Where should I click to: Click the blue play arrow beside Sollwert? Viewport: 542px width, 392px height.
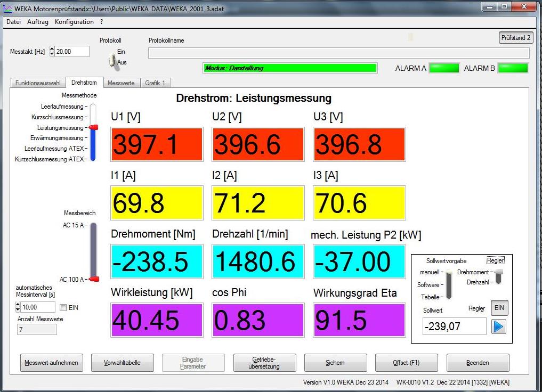[499, 326]
